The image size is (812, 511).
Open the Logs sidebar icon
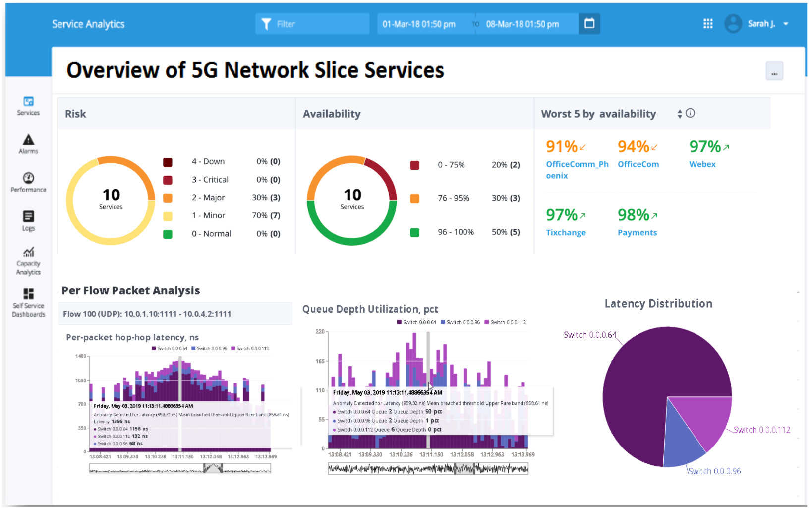[x=28, y=217]
